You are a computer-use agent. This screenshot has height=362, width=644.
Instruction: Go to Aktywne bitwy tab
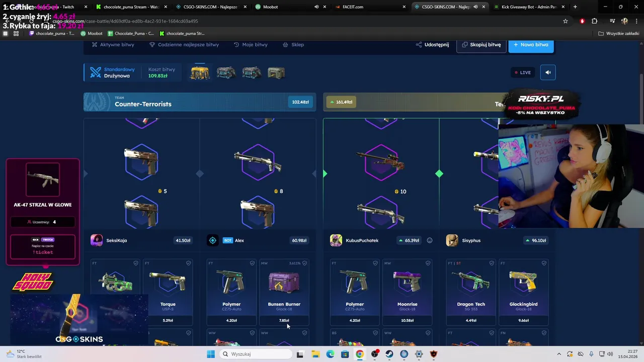(x=113, y=45)
